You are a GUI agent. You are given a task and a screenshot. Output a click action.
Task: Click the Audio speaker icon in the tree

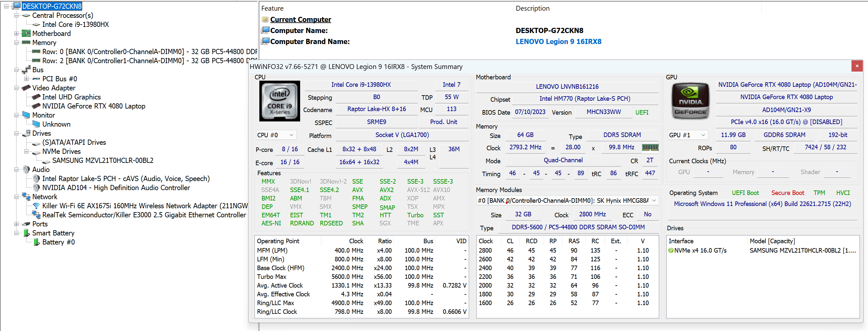pyautogui.click(x=26, y=169)
